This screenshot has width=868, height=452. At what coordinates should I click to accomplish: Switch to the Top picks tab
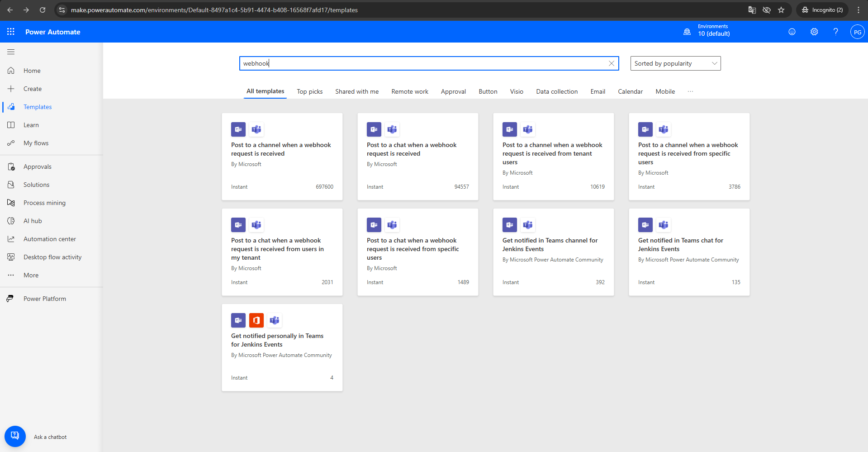[x=309, y=91]
